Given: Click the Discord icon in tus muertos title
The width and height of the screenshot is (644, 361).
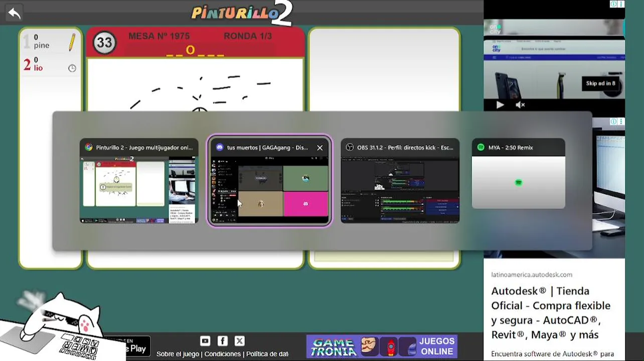Looking at the screenshot, I should tap(220, 147).
